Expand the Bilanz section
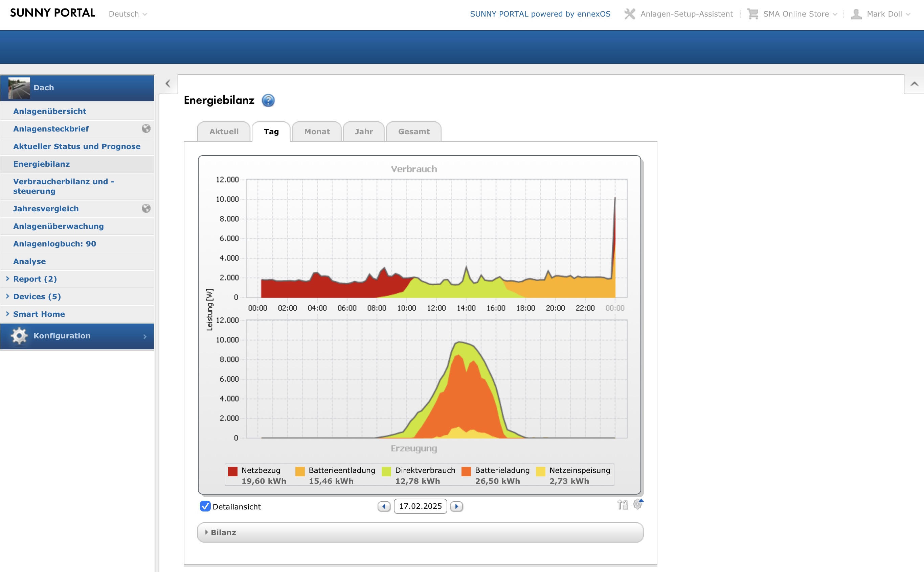Screen dimensions: 924x572 [x=223, y=532]
